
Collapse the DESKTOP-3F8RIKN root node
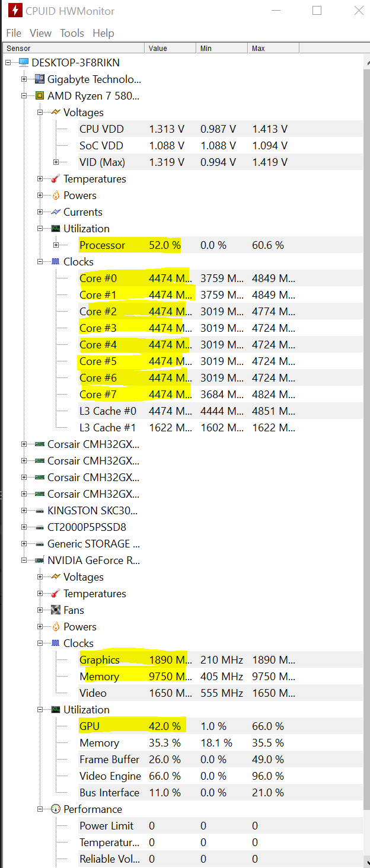coord(7,62)
